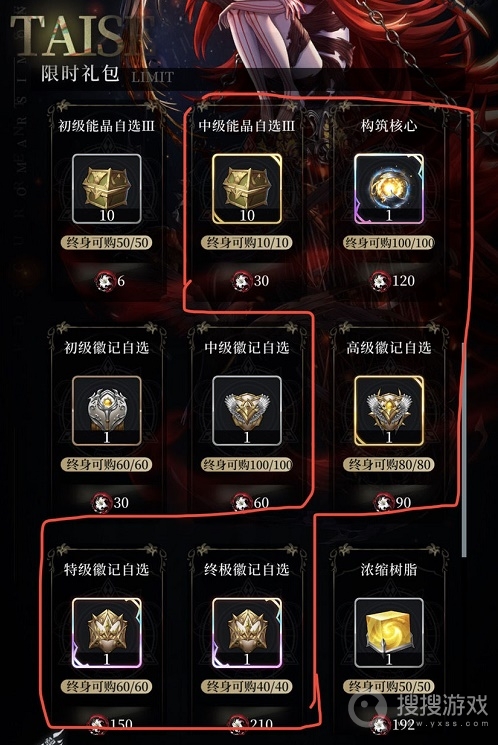Open the 浓缩树脂 golden cube icon
This screenshot has height=745, width=498.
pyautogui.click(x=389, y=633)
